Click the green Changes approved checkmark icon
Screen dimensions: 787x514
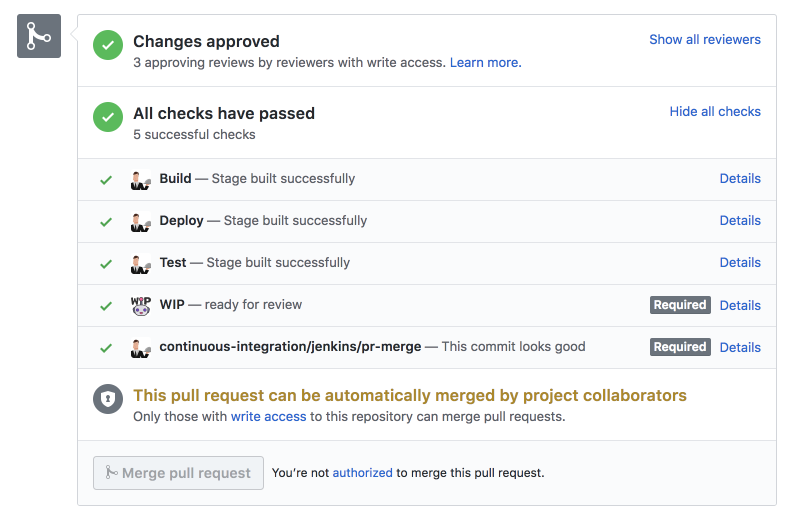coord(108,45)
